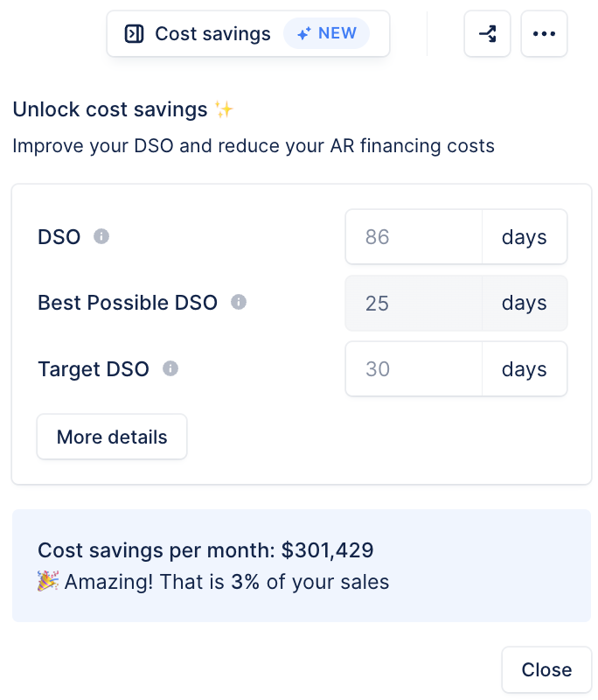The height and width of the screenshot is (700, 598).
Task: Select the Cost savings tab label
Action: [x=212, y=34]
